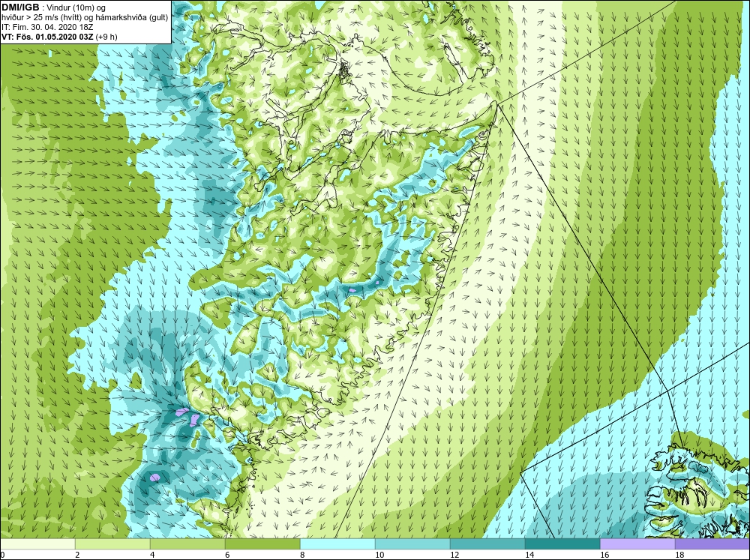
Task: Click the darker purple above-18 m/s legend swatch
Action: pyautogui.click(x=712, y=544)
